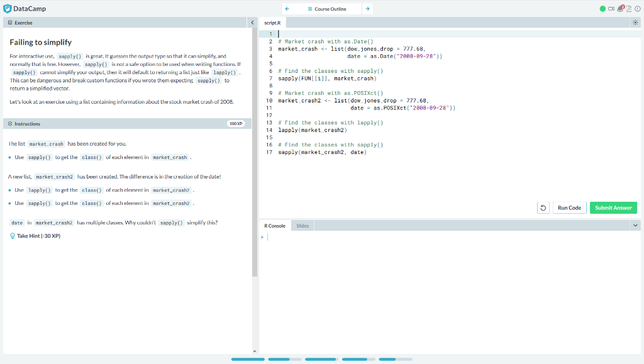Image resolution: width=644 pixels, height=364 pixels.
Task: Open the settings icon above the script editor
Action: pos(636,21)
